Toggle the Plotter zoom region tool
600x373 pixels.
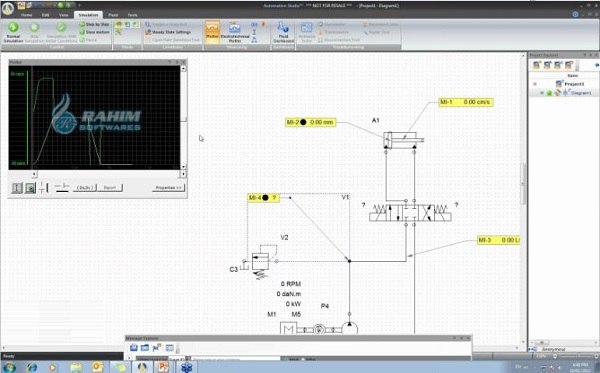point(30,188)
